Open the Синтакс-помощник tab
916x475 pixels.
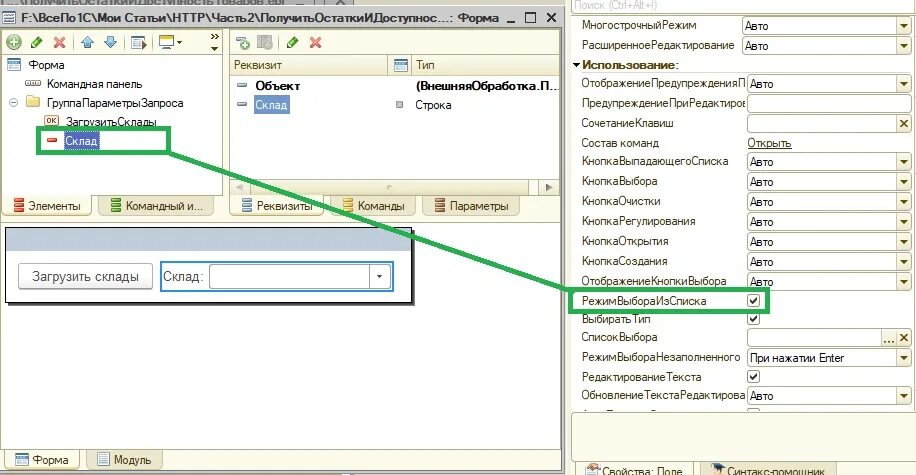768,469
